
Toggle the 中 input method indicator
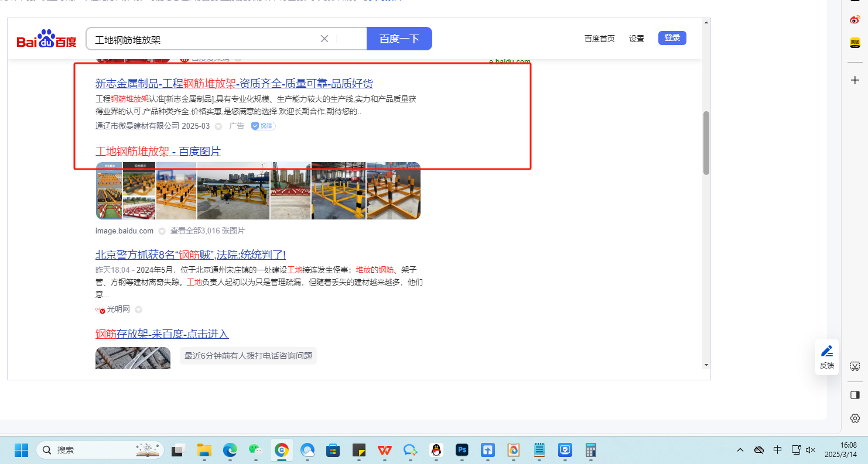(x=777, y=450)
